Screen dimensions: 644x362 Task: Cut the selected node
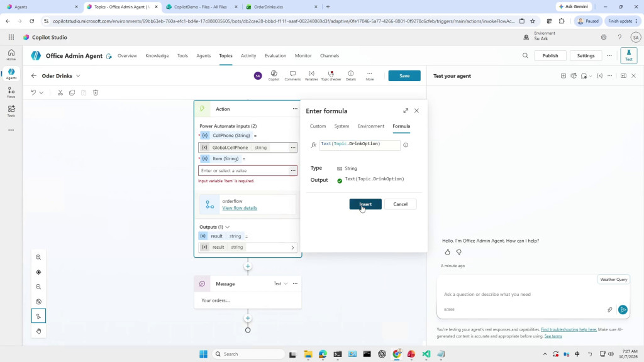coord(60,93)
